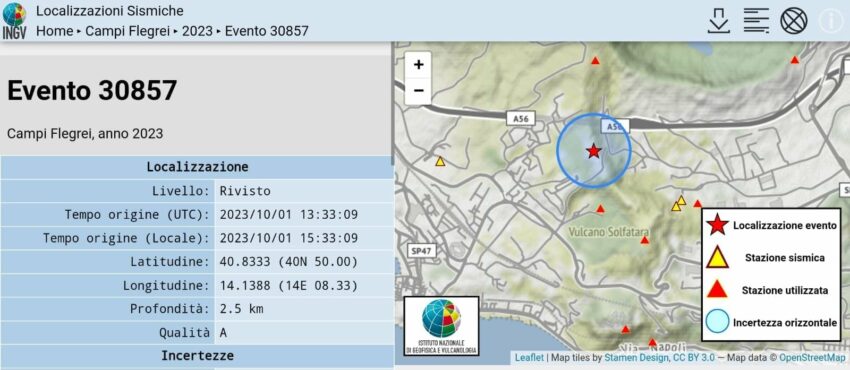
Task: Open the text list menu icon
Action: pos(756,21)
